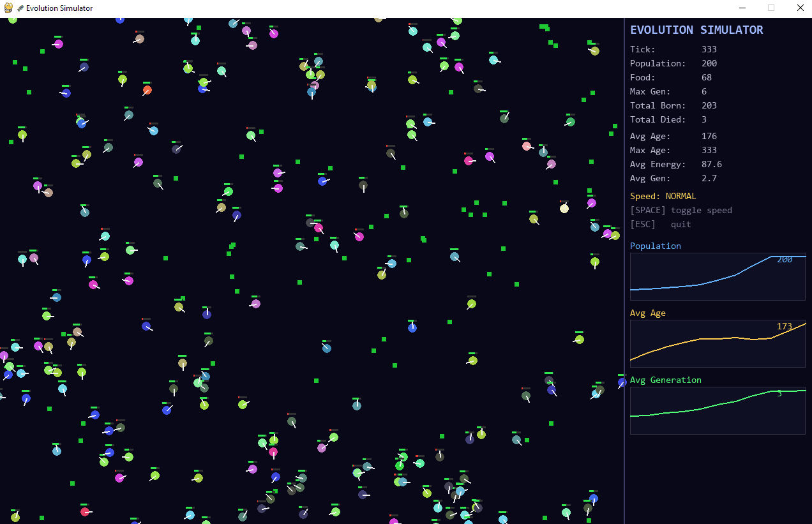Select the pale cream-white creature

(x=564, y=208)
